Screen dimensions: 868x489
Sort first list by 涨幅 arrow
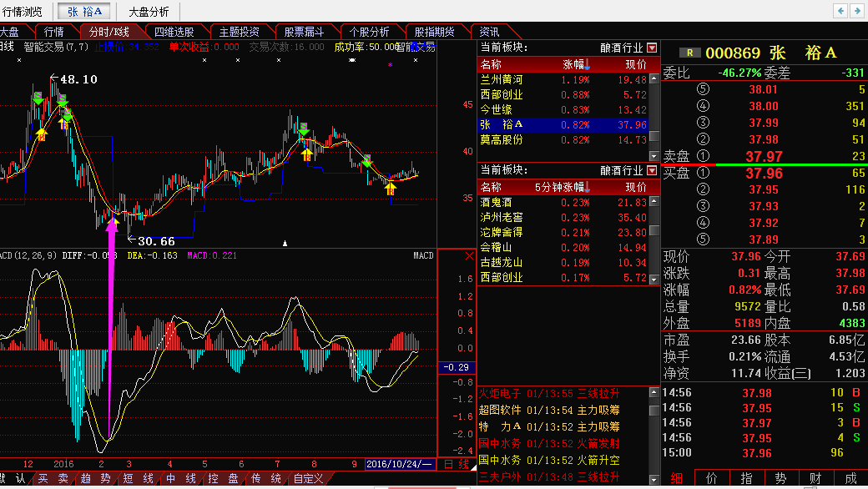588,65
